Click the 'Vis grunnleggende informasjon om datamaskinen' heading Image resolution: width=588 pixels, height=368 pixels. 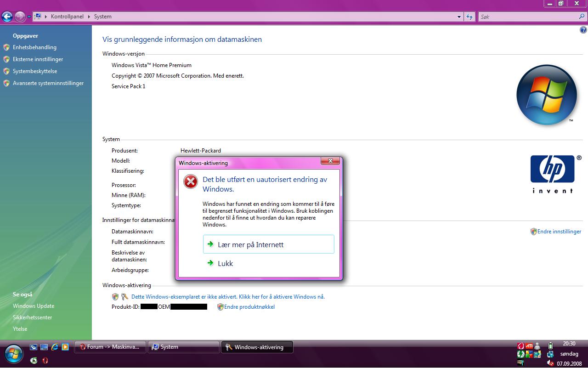click(182, 40)
